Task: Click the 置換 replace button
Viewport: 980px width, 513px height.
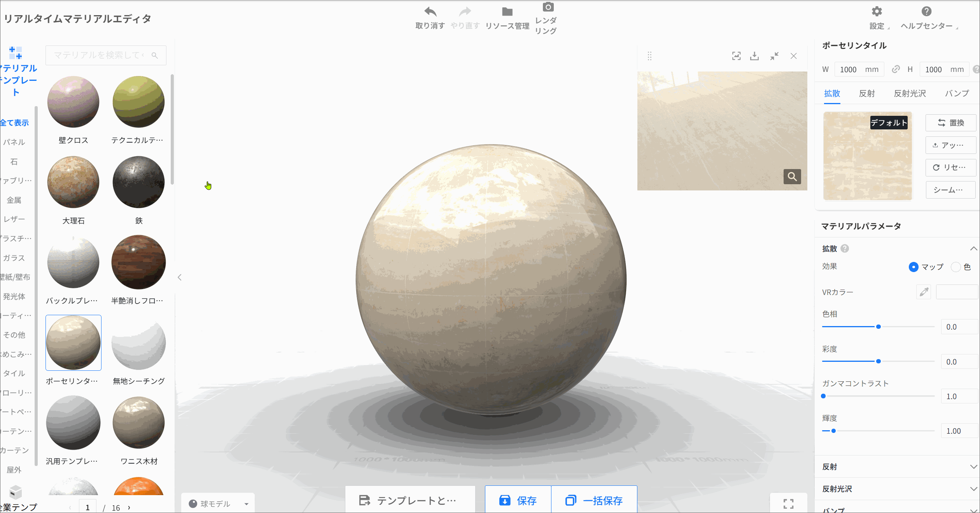Action: point(951,123)
